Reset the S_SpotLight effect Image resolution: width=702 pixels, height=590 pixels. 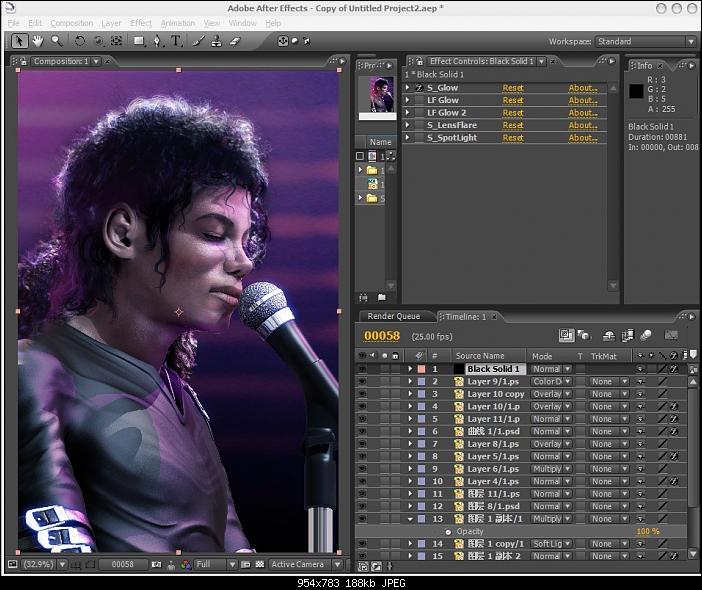tap(513, 138)
